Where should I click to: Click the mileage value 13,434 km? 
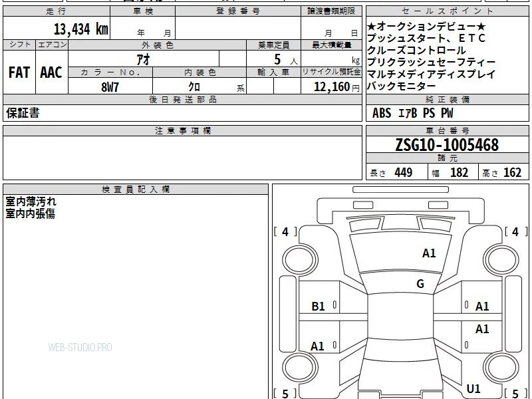[x=81, y=29]
